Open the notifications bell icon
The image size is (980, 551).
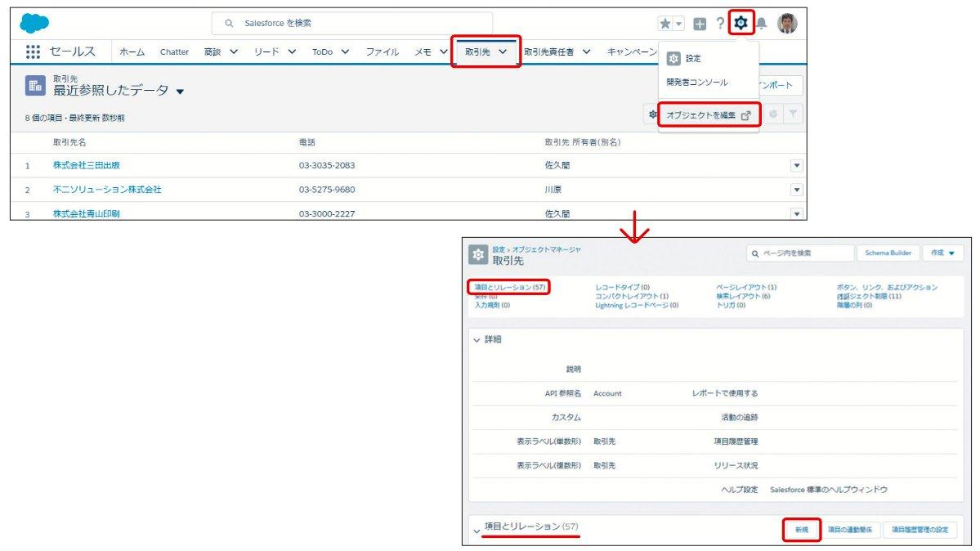click(x=761, y=24)
